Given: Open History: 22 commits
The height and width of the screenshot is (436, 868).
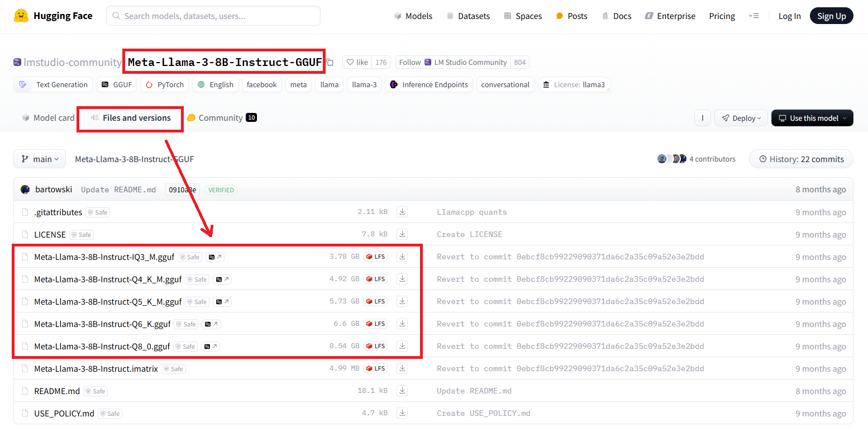Looking at the screenshot, I should (801, 159).
